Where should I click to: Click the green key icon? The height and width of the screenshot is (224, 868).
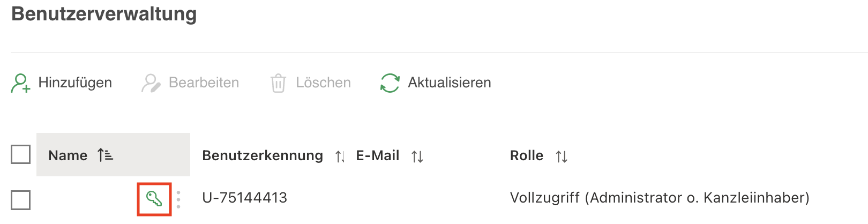(154, 199)
